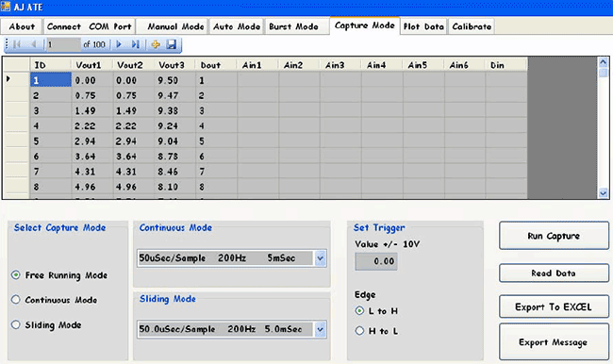The height and width of the screenshot is (364, 613).
Task: Click the Ain6 column header
Action: [465, 65]
